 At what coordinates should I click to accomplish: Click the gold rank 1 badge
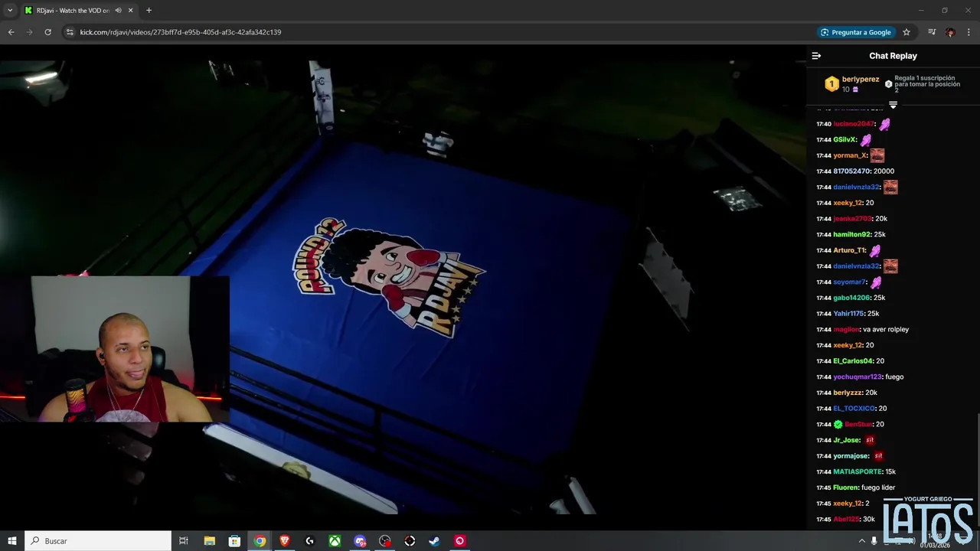click(831, 84)
